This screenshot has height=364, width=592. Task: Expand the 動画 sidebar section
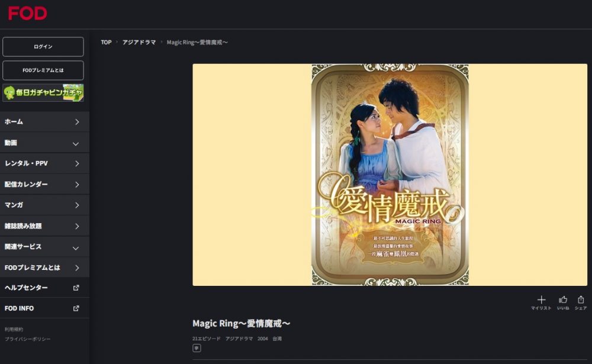point(44,143)
